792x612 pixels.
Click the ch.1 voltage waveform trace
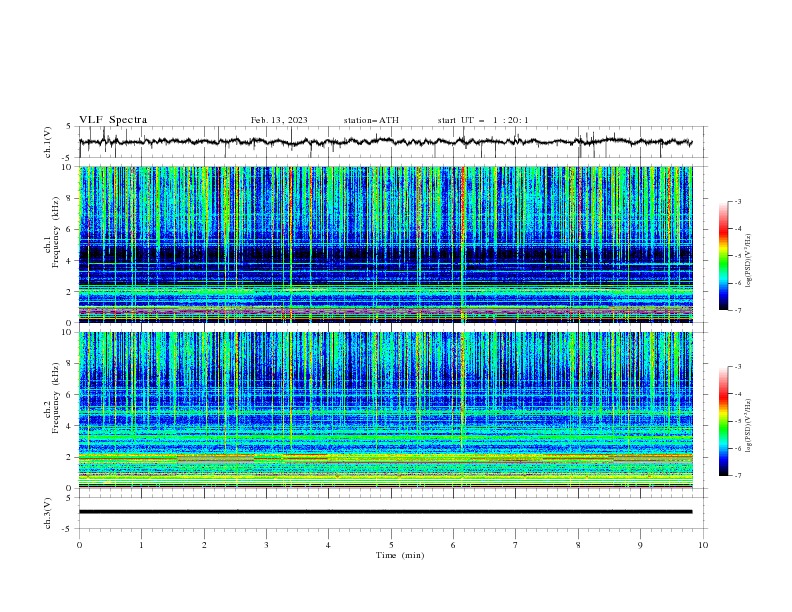click(385, 142)
